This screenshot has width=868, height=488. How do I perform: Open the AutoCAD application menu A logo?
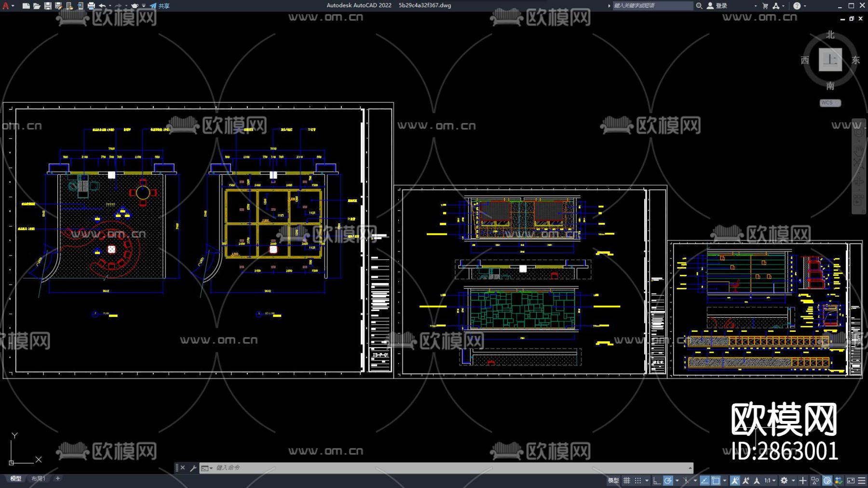pos(6,6)
